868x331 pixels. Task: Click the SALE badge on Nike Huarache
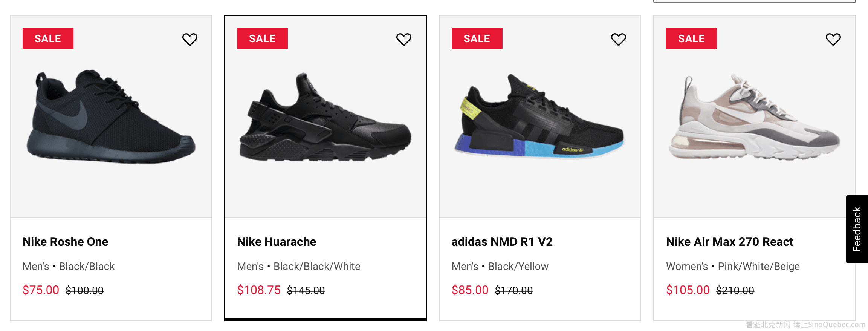point(262,38)
